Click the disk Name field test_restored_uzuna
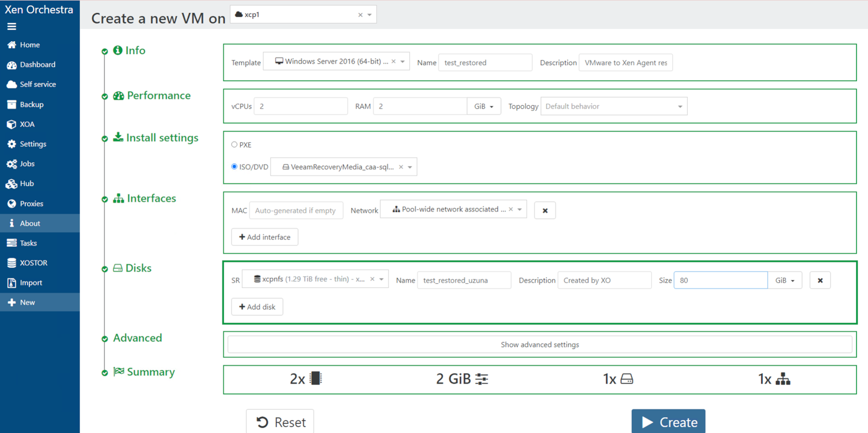Screen dimensions: 868x433 pyautogui.click(x=464, y=280)
